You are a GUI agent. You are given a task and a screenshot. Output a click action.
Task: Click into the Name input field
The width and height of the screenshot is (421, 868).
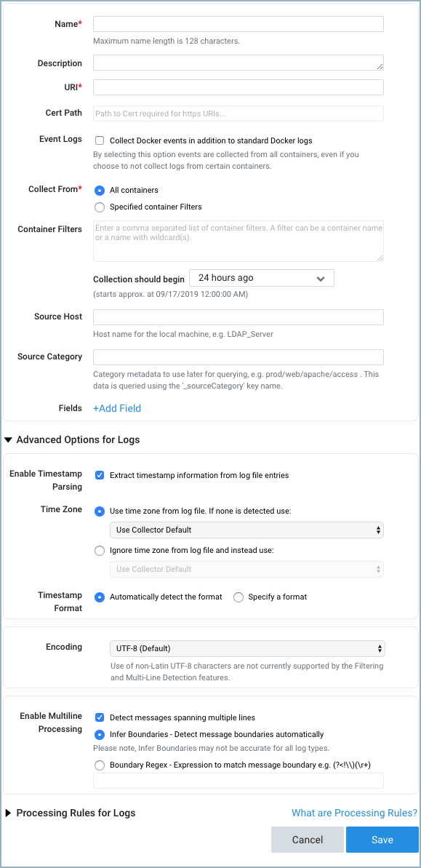[x=238, y=23]
